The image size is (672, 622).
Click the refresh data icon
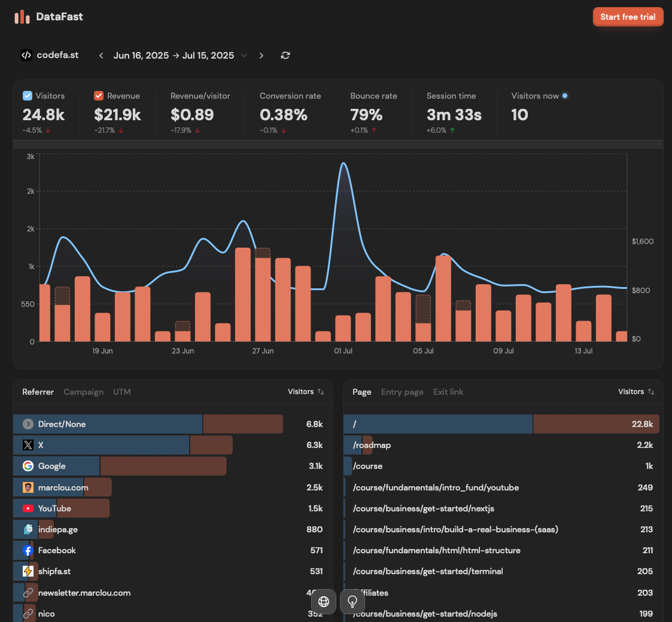pos(285,55)
